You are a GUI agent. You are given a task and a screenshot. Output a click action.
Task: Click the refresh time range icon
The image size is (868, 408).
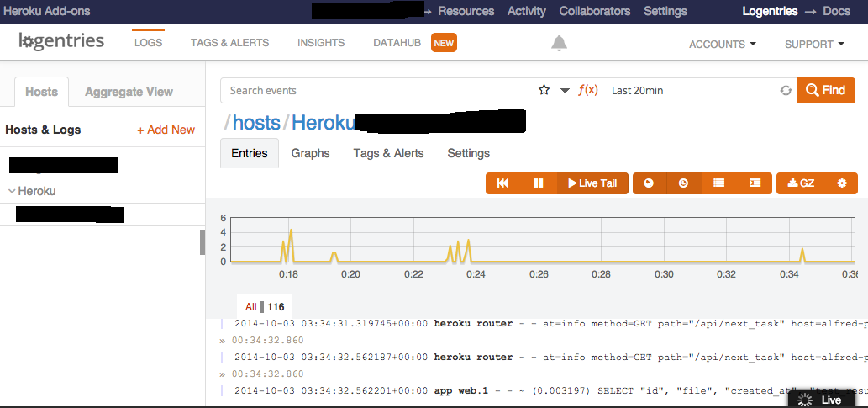click(786, 91)
